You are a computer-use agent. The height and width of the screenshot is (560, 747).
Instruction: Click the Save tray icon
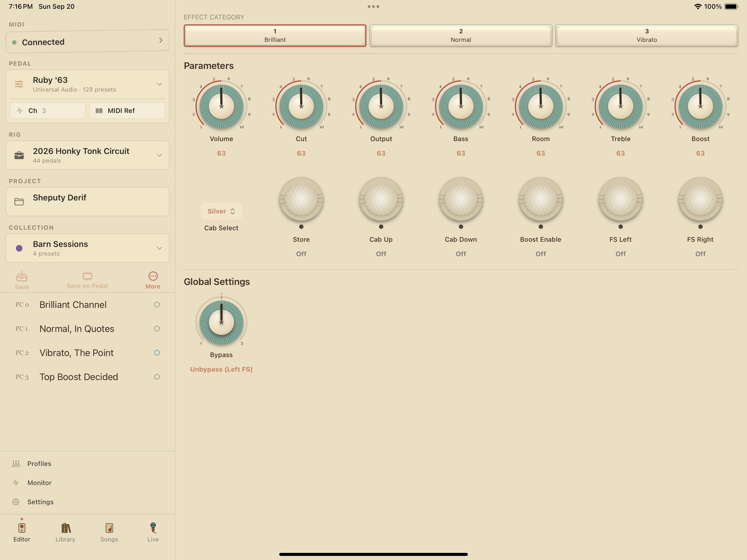click(22, 276)
